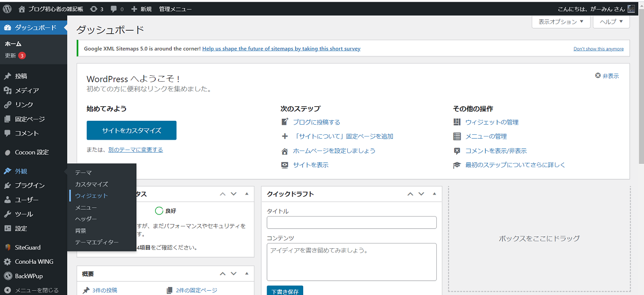Click サイトをカスタマイズ button
Viewport: 644px width, 295px height.
(x=131, y=131)
